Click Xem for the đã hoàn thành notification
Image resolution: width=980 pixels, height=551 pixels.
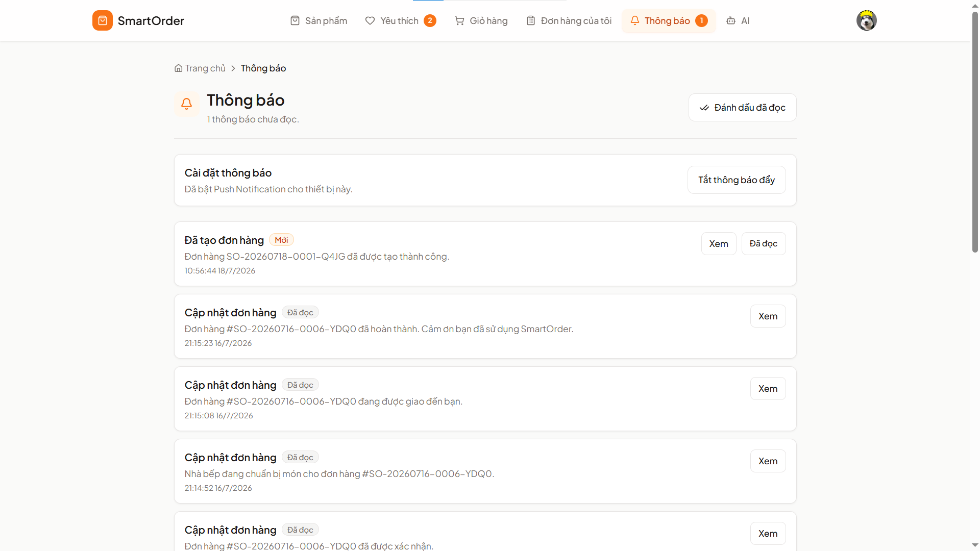point(768,316)
